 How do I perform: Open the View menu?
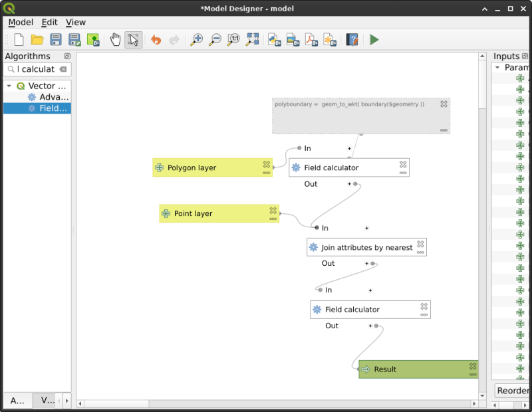(x=76, y=23)
